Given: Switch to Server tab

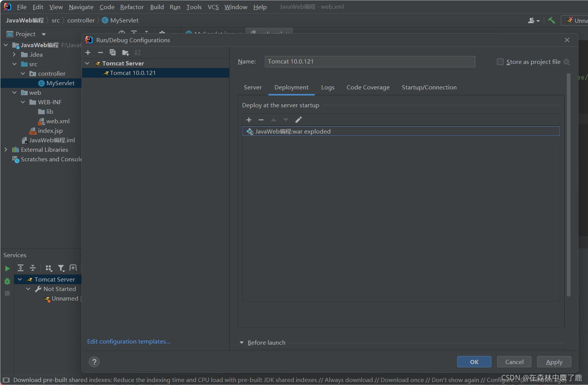Looking at the screenshot, I should (253, 87).
